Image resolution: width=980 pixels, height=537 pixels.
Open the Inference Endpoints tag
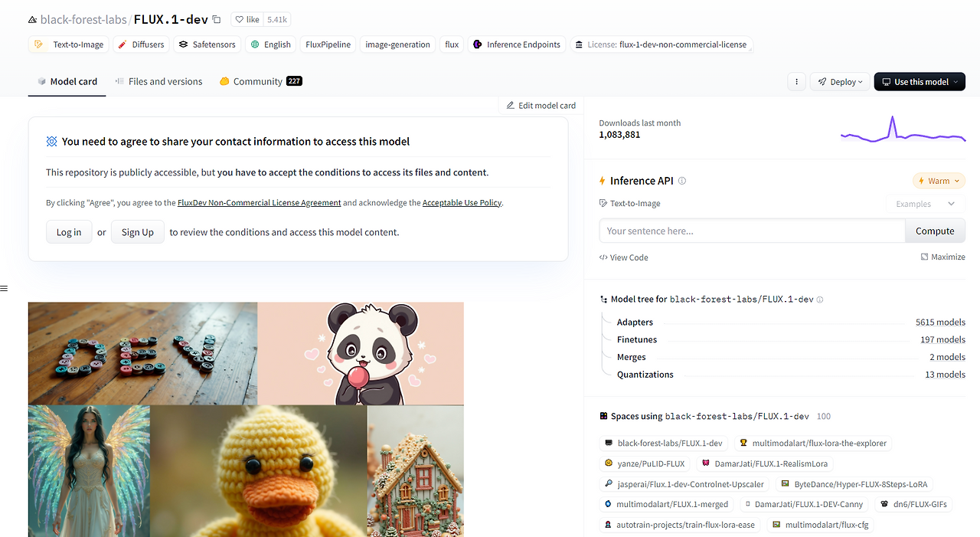[x=517, y=44]
